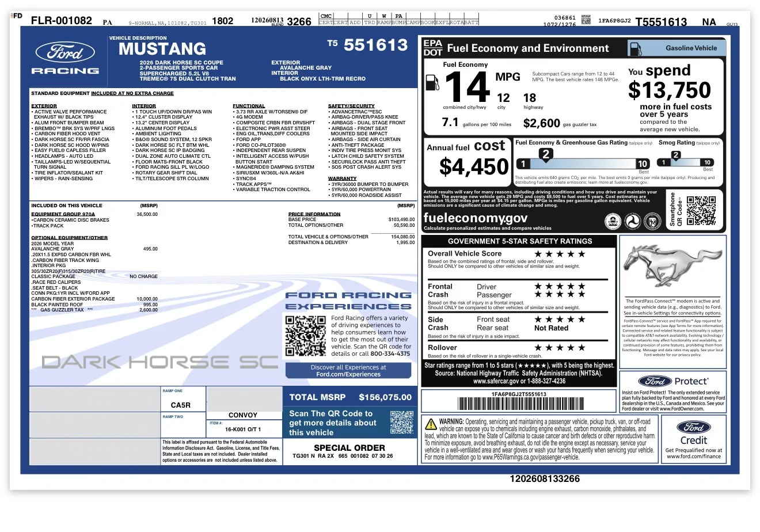The height and width of the screenshot is (532, 760).
Task: Click the 'FLR-001082' code in top header
Action: pos(62,21)
